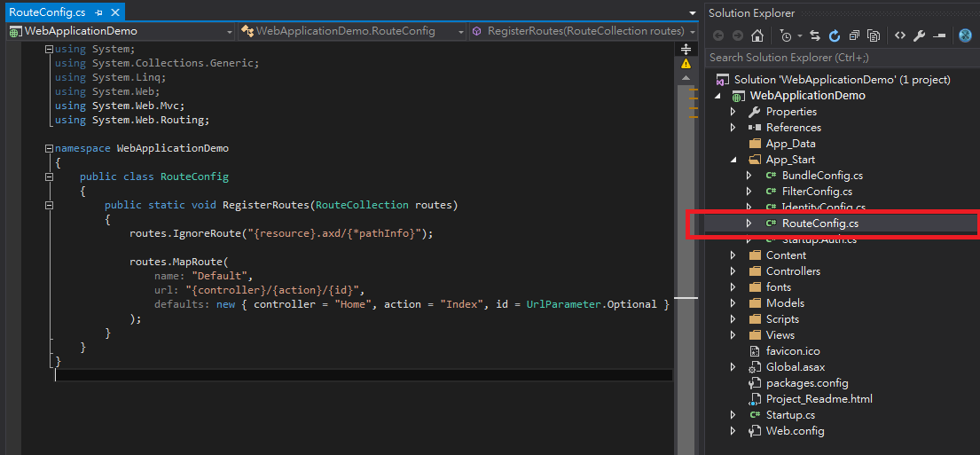This screenshot has width=980, height=455.
Task: Toggle pin on RouteConfig.cs tab
Action: click(98, 12)
